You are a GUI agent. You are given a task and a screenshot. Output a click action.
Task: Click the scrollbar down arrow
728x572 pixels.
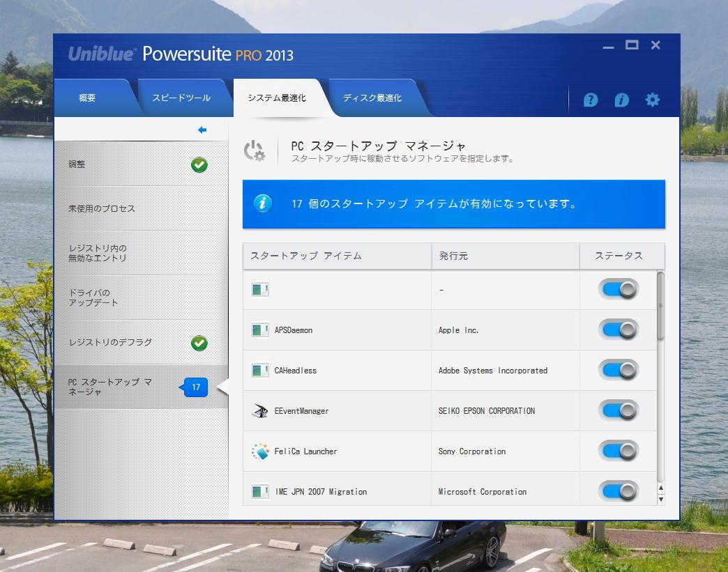tap(660, 499)
